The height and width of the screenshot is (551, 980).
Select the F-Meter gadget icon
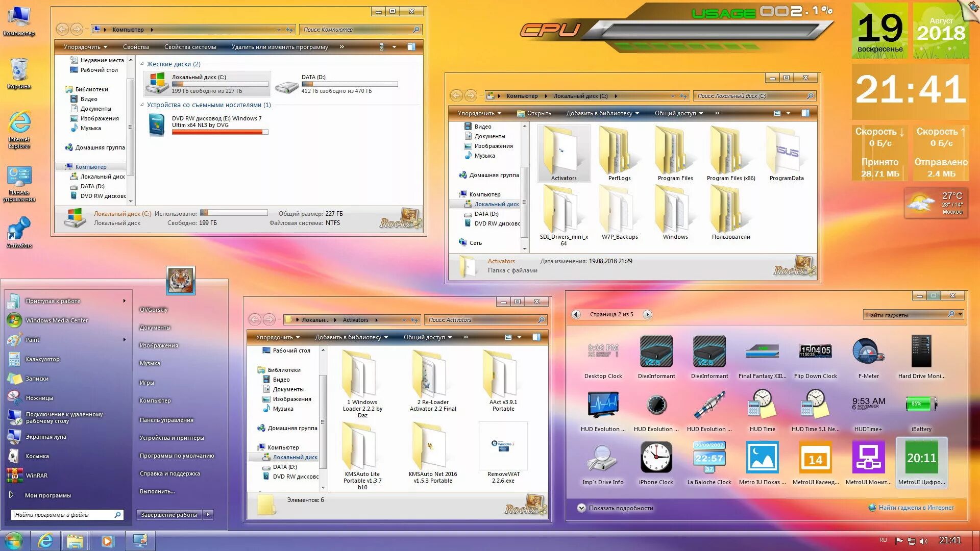(x=868, y=352)
